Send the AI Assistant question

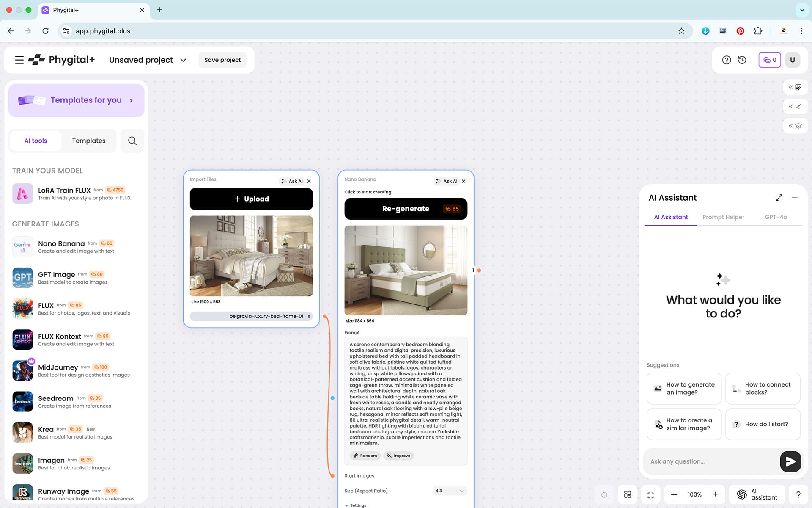tap(790, 461)
